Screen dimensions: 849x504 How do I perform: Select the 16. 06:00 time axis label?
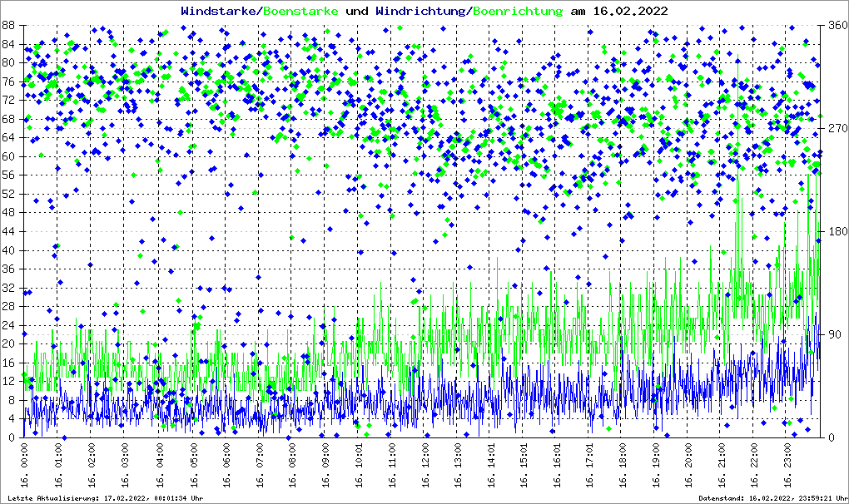click(226, 467)
